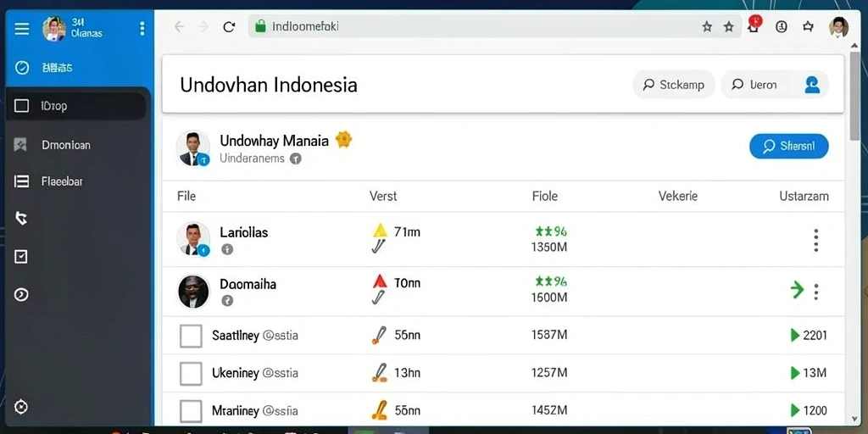Go back in browser
Viewport: 868px width, 434px height.
[x=179, y=26]
